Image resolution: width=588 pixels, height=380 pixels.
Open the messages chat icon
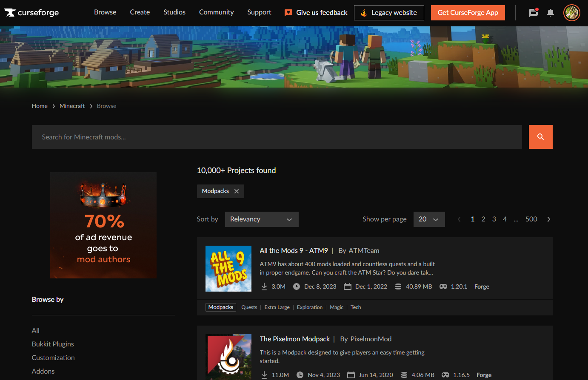pos(533,13)
